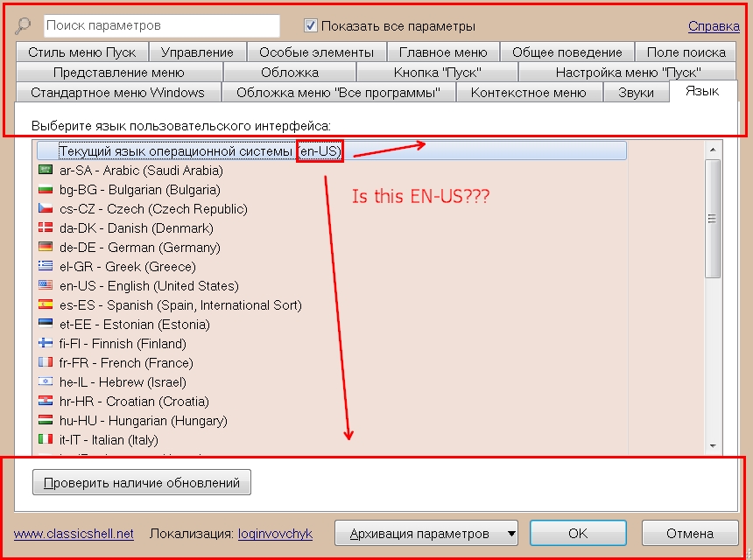Click the Finnish flag icon
This screenshot has width=753, height=560.
46,344
